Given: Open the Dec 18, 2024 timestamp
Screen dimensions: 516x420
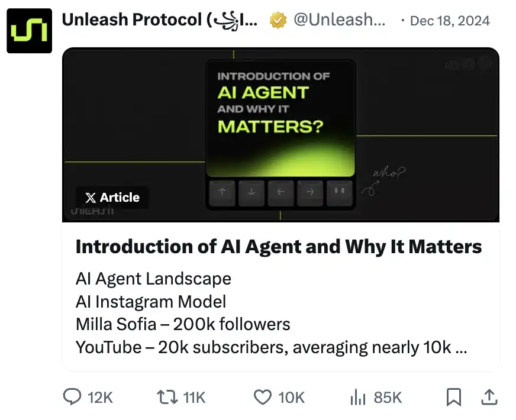Looking at the screenshot, I should coord(450,21).
